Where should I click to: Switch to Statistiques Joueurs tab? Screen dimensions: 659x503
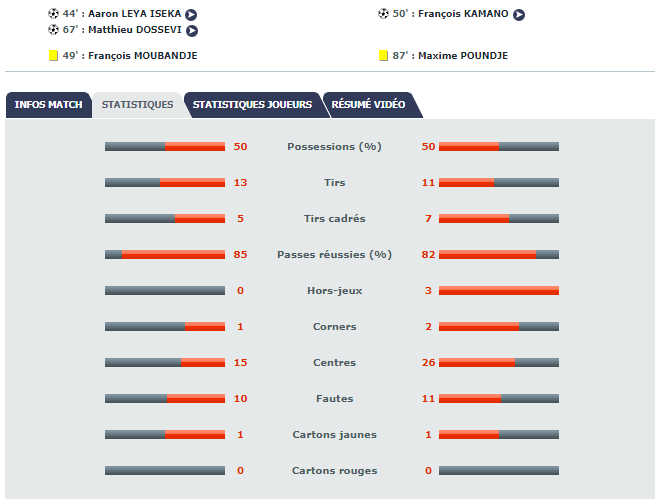pos(252,105)
